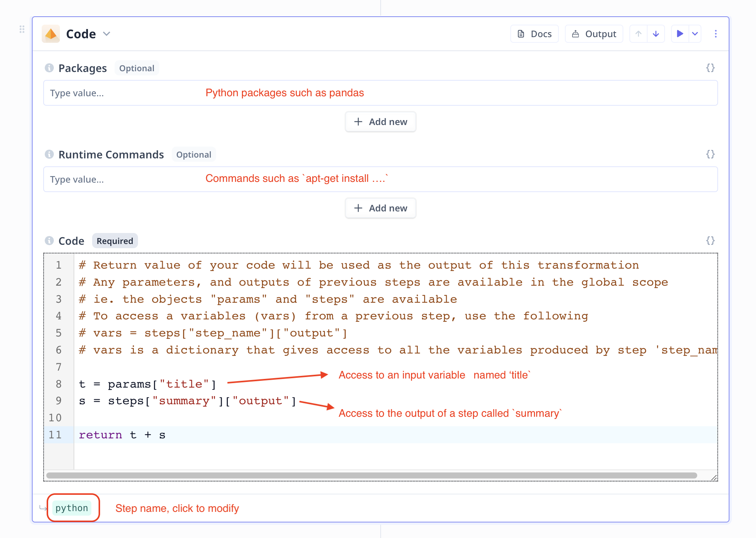Click comment line 5 vars = steps
The width and height of the screenshot is (756, 538).
213,333
